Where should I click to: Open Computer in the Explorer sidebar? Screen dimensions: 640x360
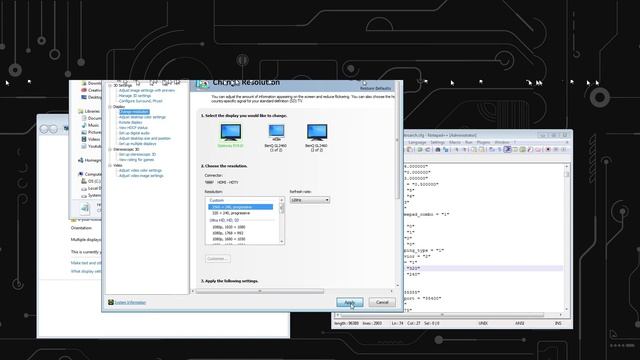[x=90, y=174]
